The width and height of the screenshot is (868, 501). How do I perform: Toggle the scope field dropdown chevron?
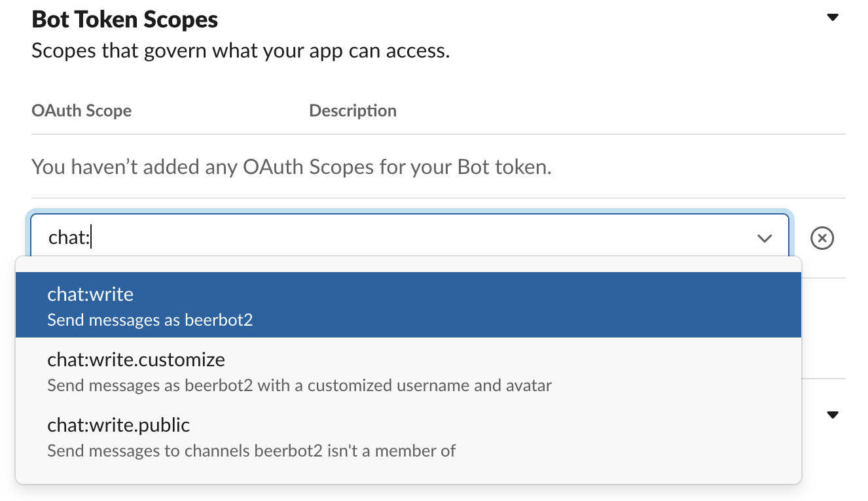(x=764, y=238)
